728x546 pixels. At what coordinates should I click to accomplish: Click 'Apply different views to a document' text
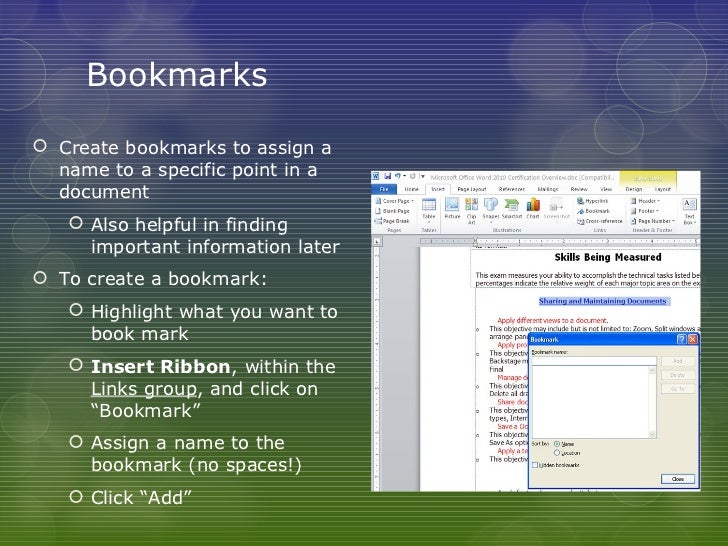(552, 320)
